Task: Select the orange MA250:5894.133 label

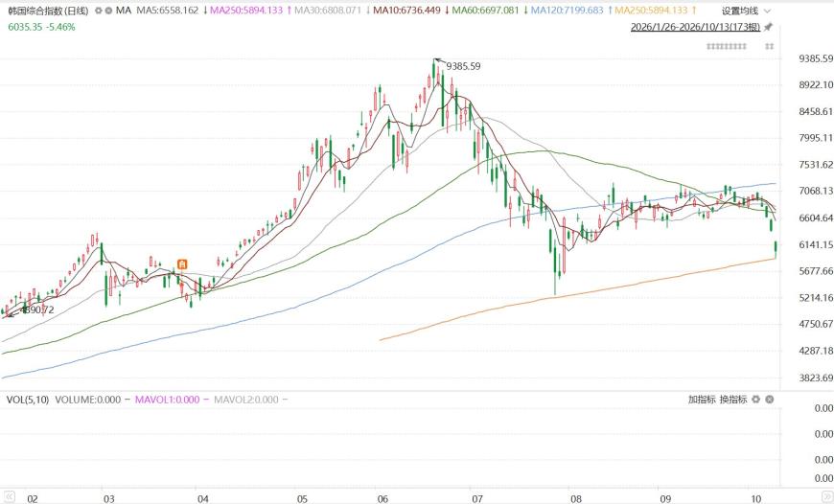Action: 651,11
